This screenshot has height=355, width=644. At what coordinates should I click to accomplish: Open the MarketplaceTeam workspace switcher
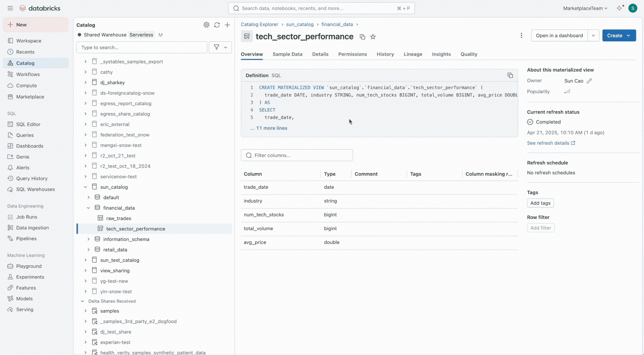tap(585, 8)
